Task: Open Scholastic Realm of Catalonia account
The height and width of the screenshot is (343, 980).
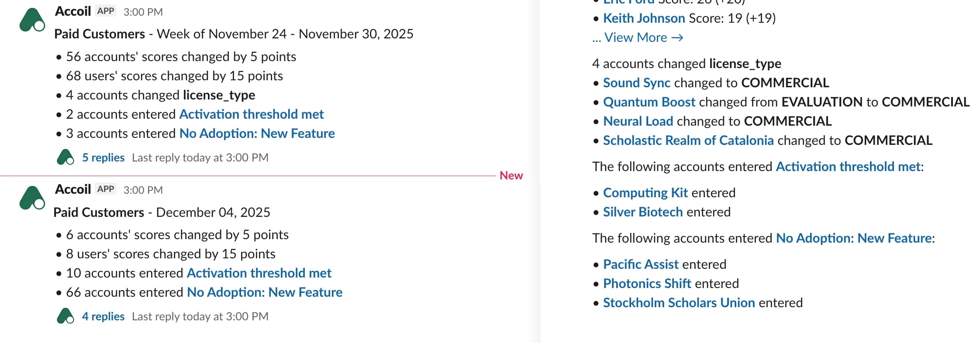Action: [688, 140]
